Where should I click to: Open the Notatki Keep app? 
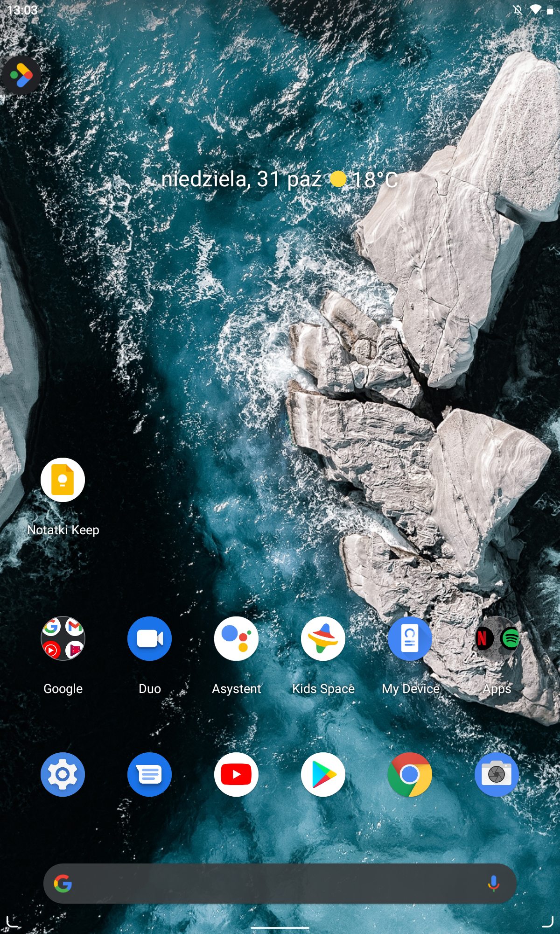(63, 480)
